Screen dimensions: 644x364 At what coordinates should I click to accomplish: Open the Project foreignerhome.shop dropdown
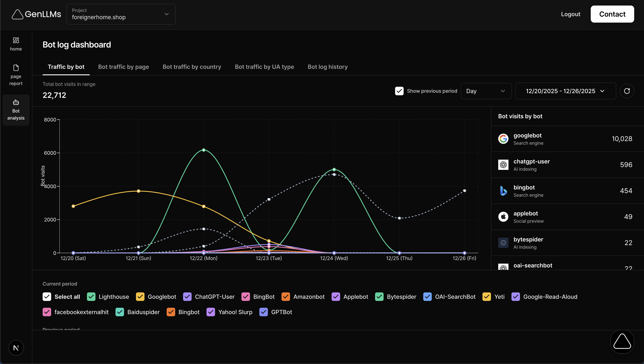[121, 14]
